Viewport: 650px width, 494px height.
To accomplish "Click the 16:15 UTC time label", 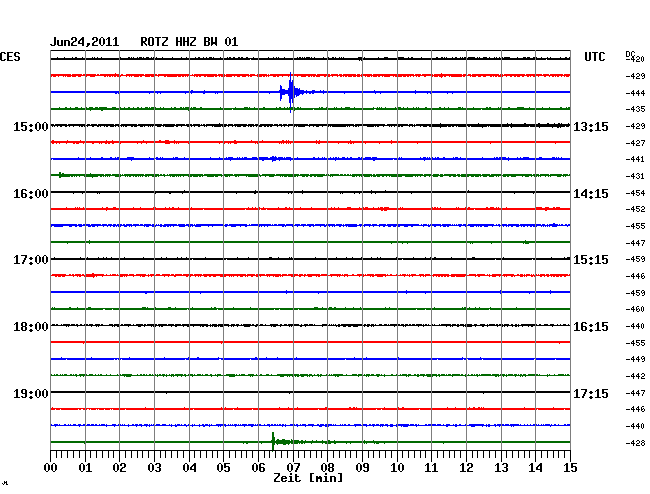I will 591,327.
